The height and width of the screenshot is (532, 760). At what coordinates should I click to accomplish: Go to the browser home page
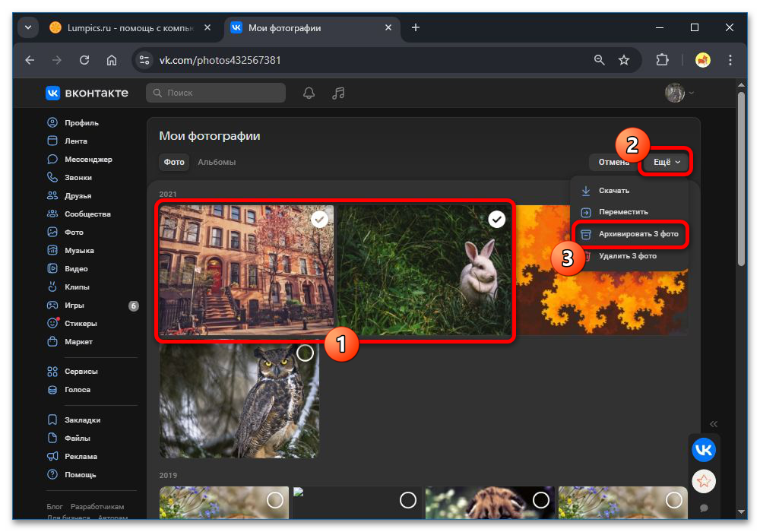click(x=112, y=60)
